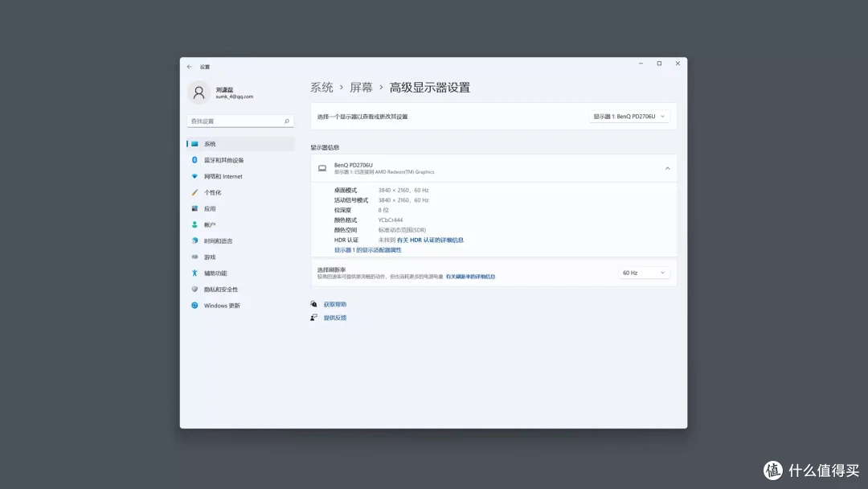
Task: Click the accessibility figure icon
Action: (x=194, y=273)
